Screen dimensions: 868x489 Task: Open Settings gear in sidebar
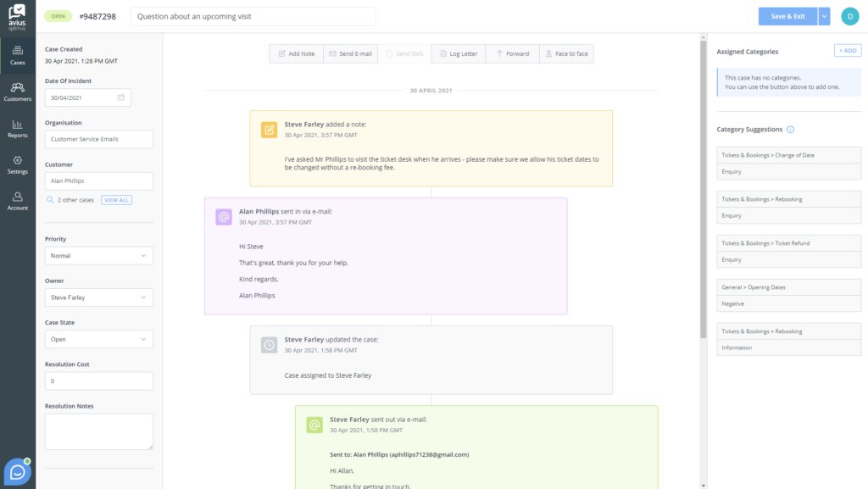tap(17, 164)
